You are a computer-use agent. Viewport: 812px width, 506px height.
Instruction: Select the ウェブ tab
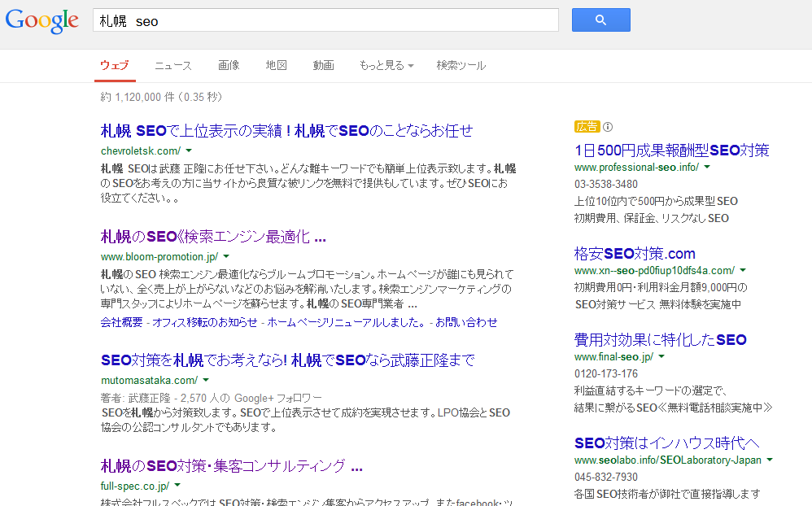tap(115, 65)
